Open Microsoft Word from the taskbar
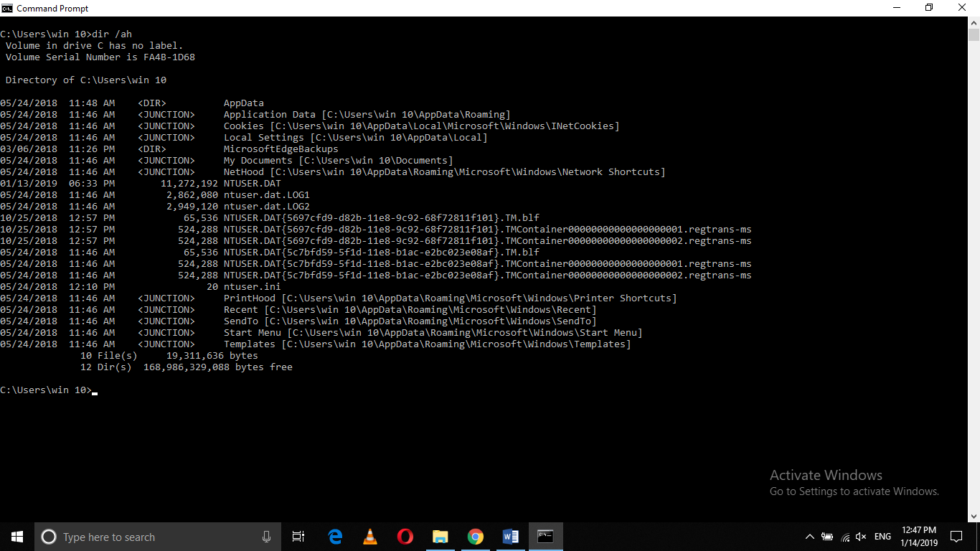980x551 pixels. point(510,536)
